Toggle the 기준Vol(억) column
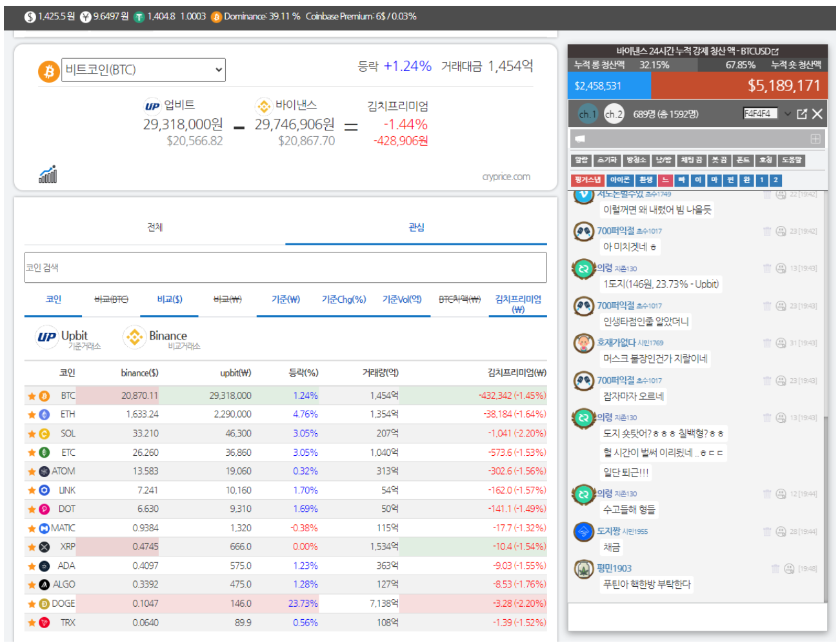The image size is (840, 643). [402, 300]
